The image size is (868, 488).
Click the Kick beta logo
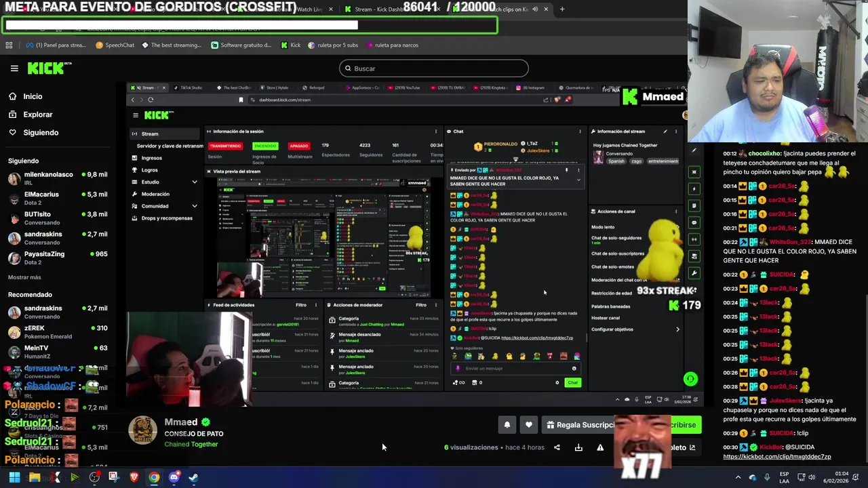coord(50,68)
